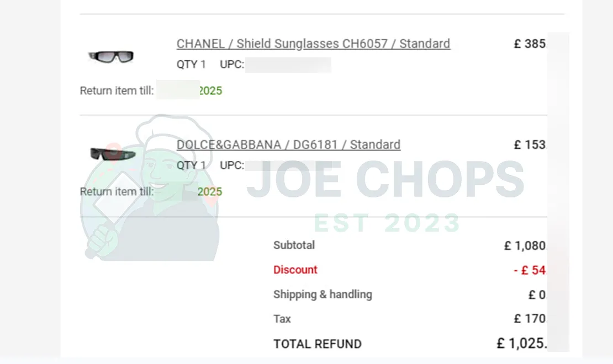
Task: Click the 2025 return date for the CHANEL item
Action: click(x=210, y=90)
